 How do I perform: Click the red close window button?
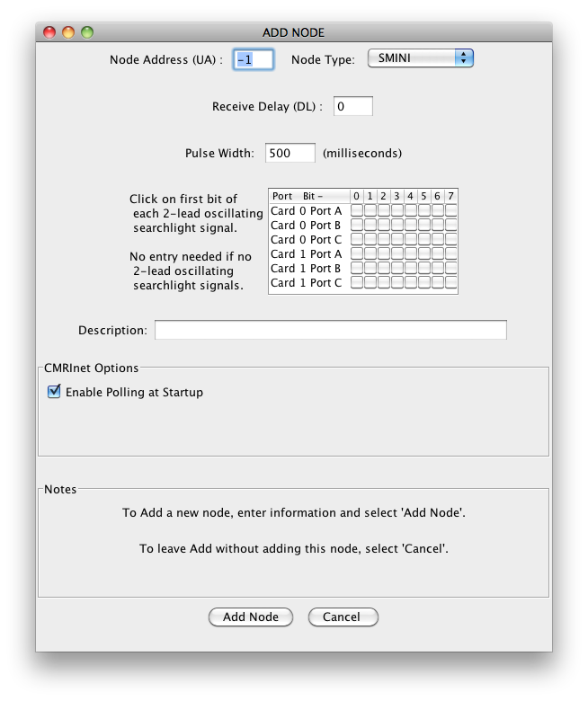point(50,32)
